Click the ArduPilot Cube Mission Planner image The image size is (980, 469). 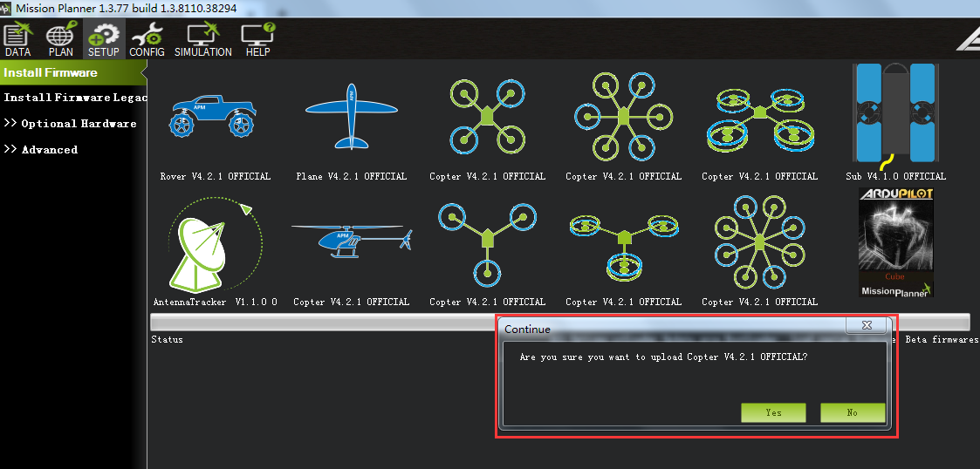(896, 241)
